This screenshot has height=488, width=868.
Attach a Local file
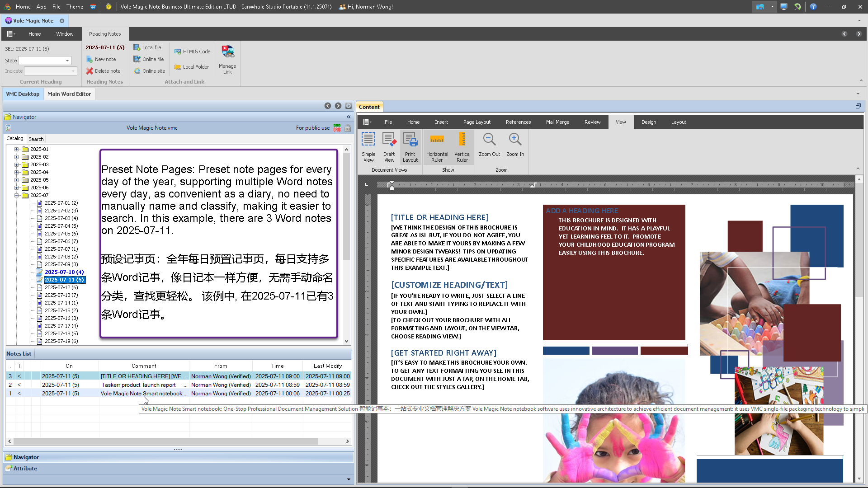tap(147, 47)
